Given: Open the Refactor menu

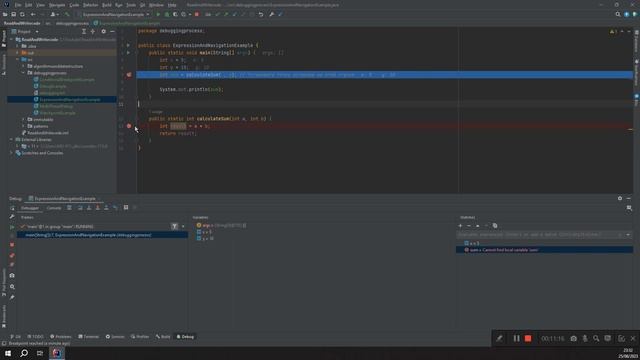Looking at the screenshot, I should (91, 5).
